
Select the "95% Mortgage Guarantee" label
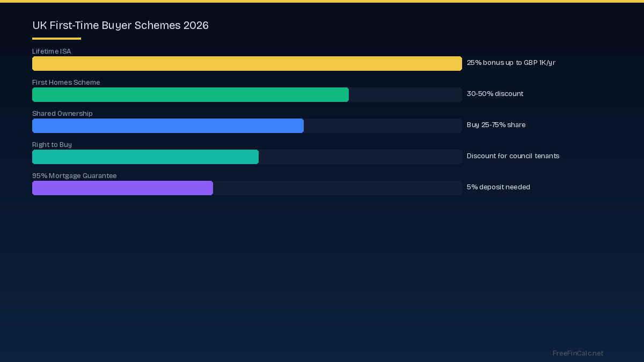(x=74, y=176)
